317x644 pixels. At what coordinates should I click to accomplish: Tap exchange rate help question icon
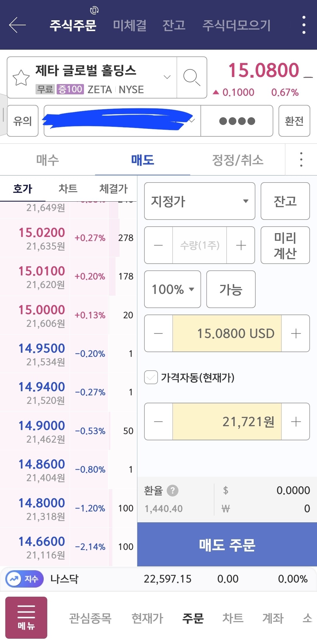(173, 491)
